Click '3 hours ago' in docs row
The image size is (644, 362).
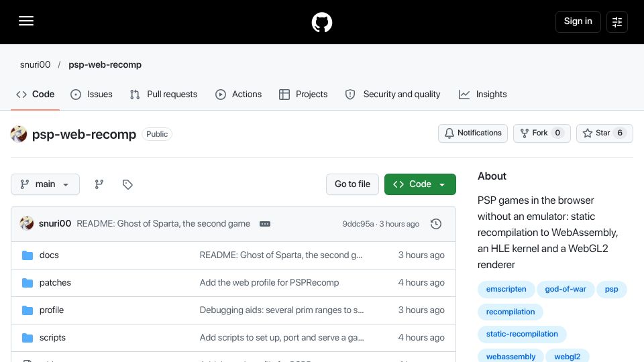click(x=421, y=255)
